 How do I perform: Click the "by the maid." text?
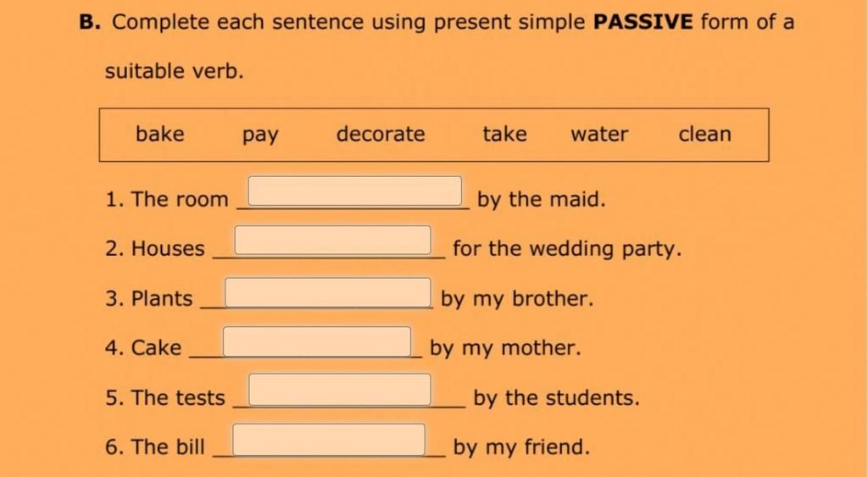542,199
